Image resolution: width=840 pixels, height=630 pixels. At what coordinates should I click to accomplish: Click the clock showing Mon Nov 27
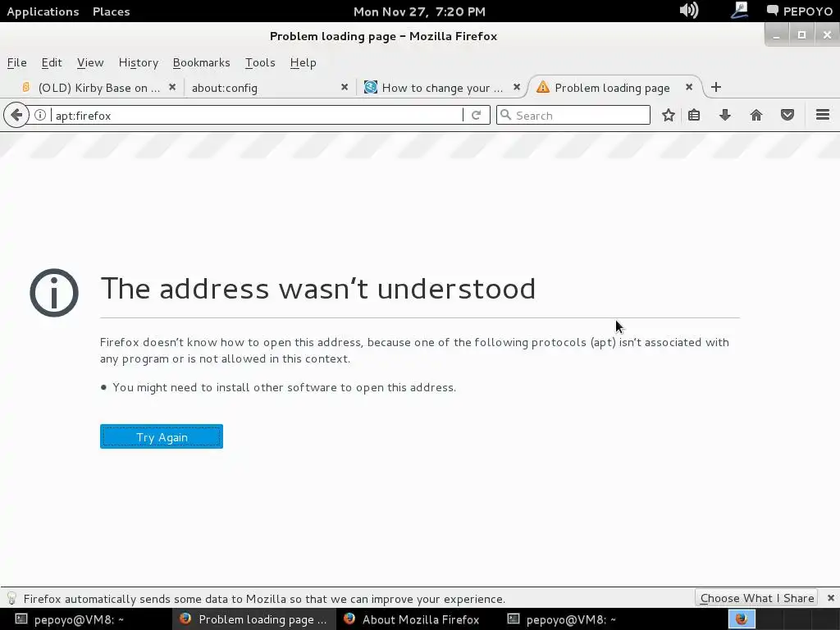pyautogui.click(x=419, y=11)
